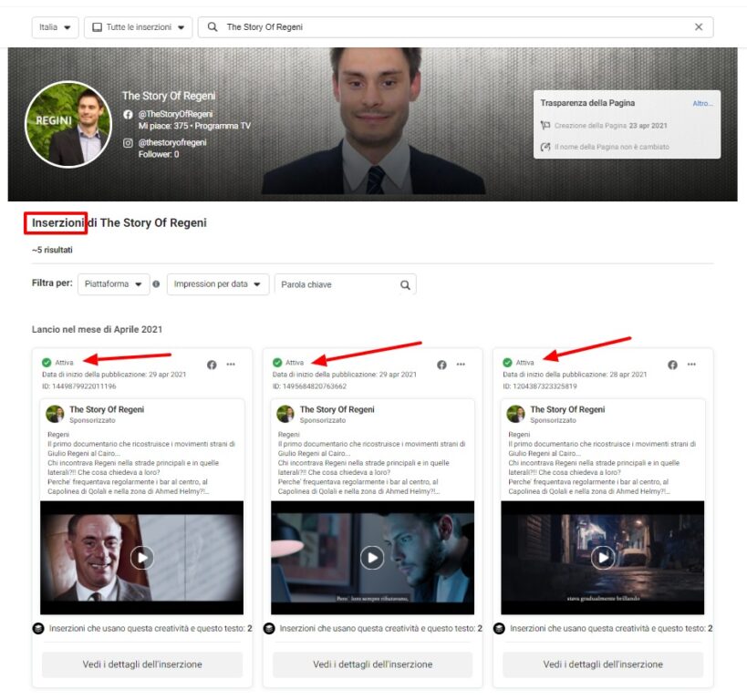Click the Facebook platform icon on ad ID 1449879922011196
This screenshot has height=700, width=747.
tap(212, 365)
